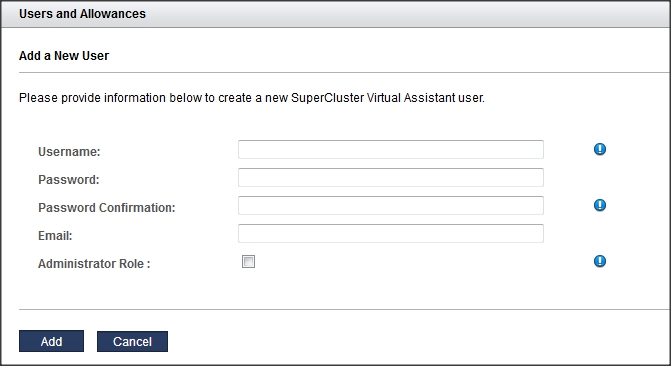Focus the Username input field
This screenshot has width=671, height=366.
point(391,149)
